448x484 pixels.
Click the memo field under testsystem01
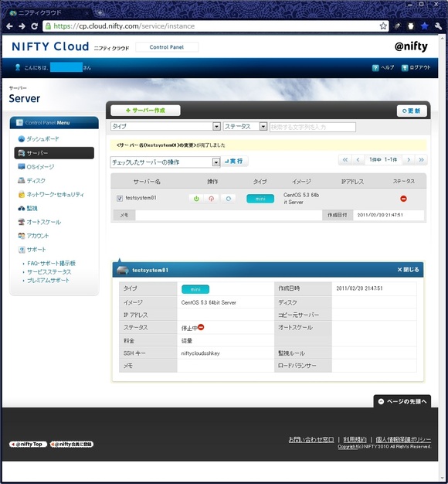pyautogui.click(x=229, y=215)
